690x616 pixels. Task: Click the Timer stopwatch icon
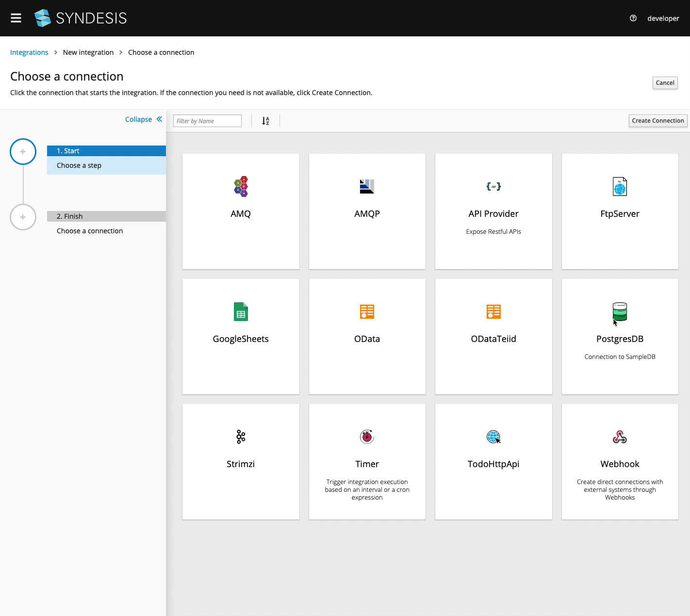tap(367, 437)
